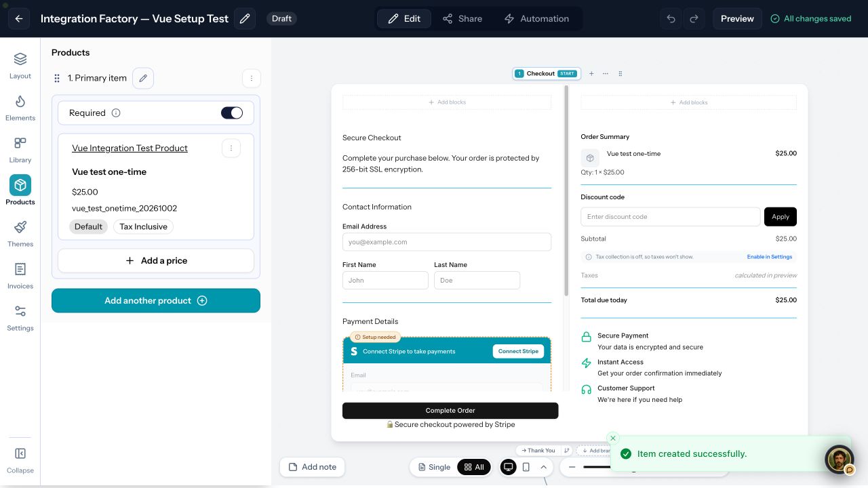Apply the discount code
This screenshot has width=868, height=488.
[781, 217]
